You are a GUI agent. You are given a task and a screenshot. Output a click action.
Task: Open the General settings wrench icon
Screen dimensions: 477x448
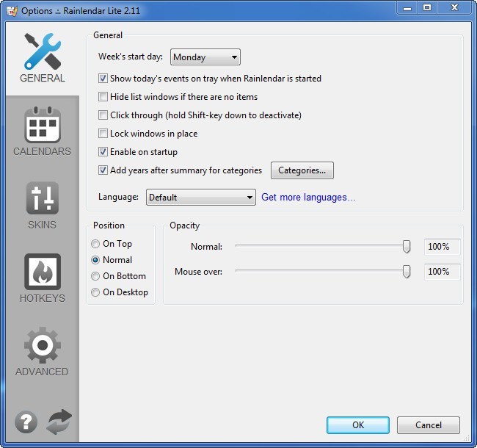point(42,51)
